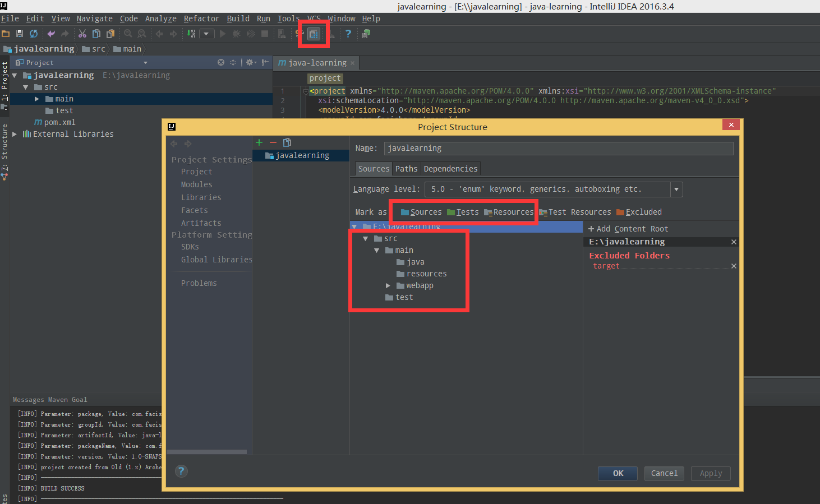Image resolution: width=820 pixels, height=504 pixels.
Task: Mark folder as Resources
Action: pos(509,212)
